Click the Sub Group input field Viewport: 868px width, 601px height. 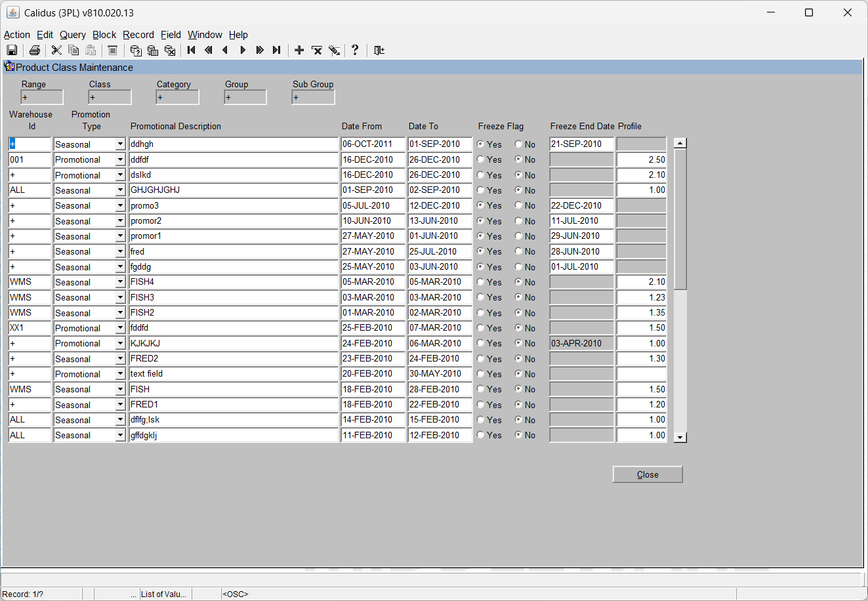[313, 97]
